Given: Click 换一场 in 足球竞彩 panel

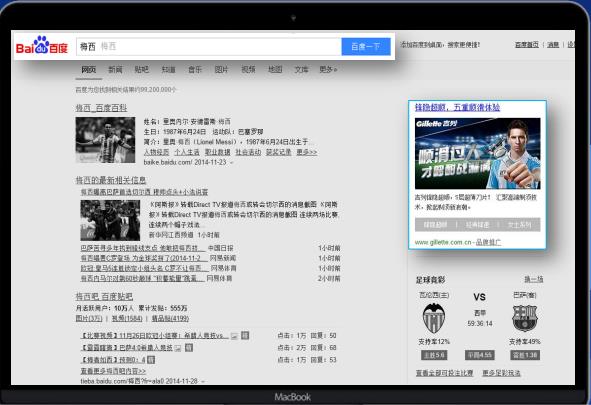Looking at the screenshot, I should pyautogui.click(x=534, y=279).
